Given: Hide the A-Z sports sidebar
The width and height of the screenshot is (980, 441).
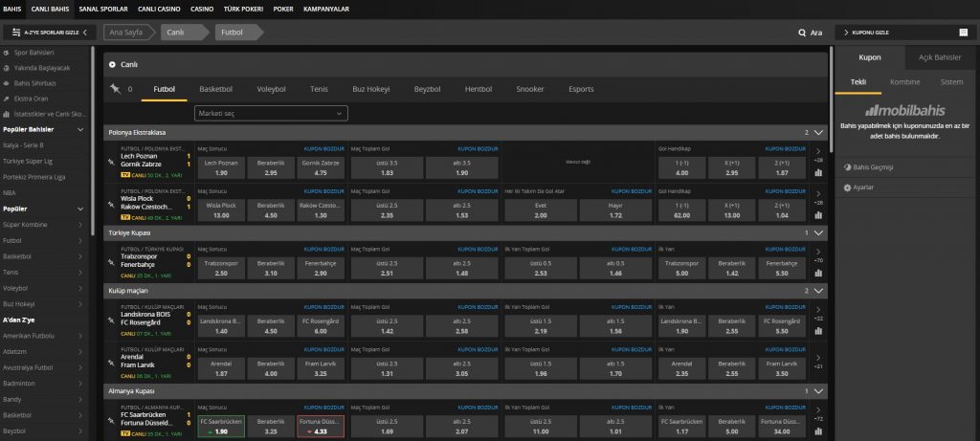Looking at the screenshot, I should [x=50, y=33].
